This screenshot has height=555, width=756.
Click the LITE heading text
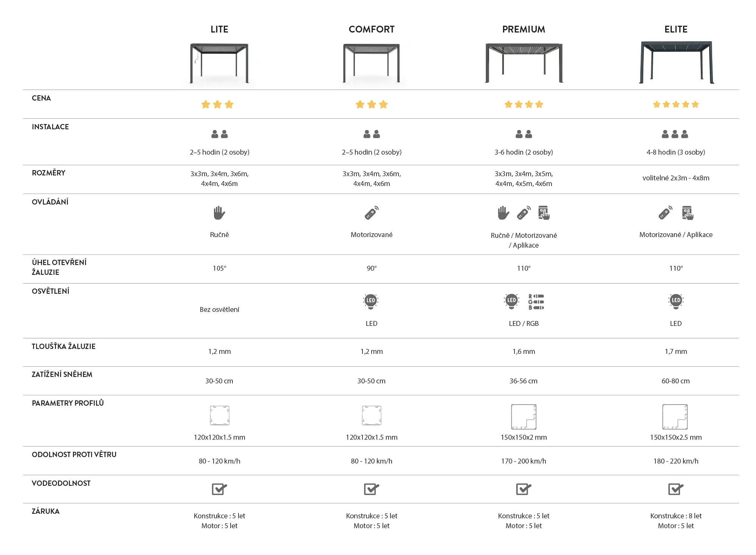[219, 29]
